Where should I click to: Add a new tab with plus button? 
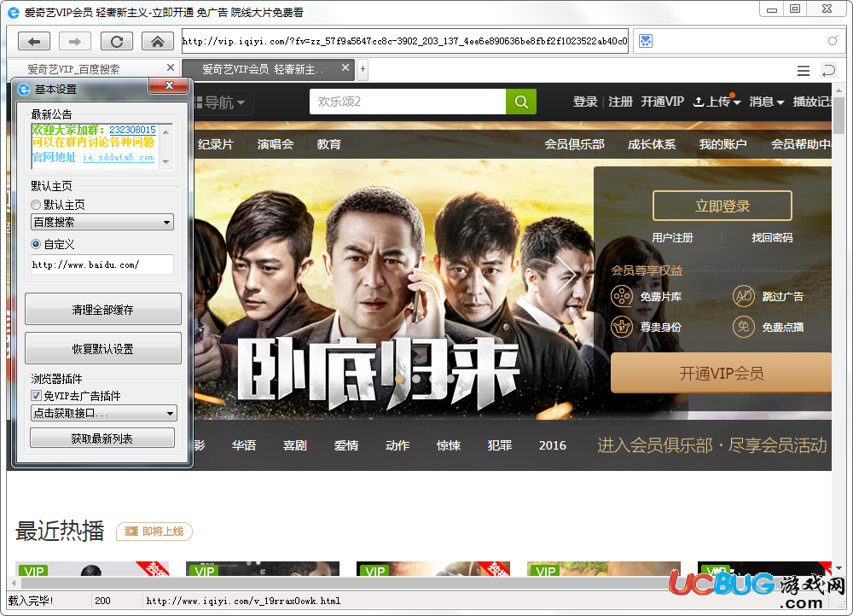(x=363, y=69)
